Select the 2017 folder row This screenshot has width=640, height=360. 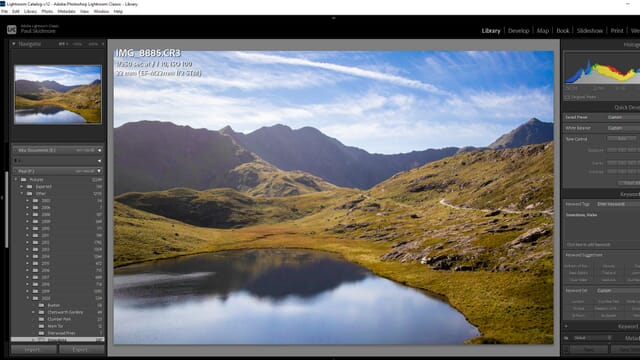(58, 277)
